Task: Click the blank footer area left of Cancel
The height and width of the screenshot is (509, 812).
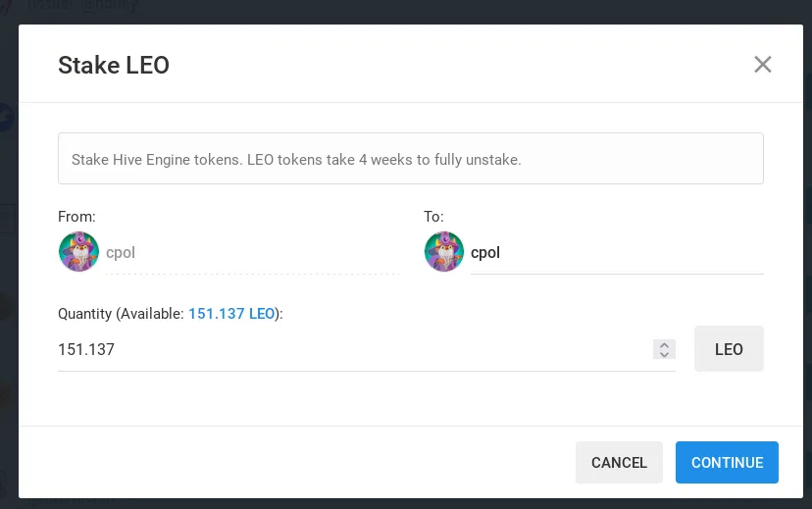Action: tap(297, 462)
